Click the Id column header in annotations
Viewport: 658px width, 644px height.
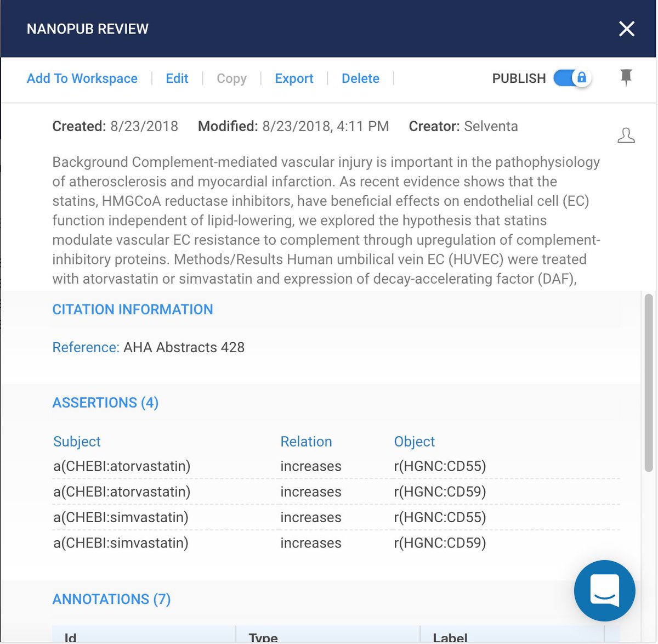click(x=70, y=638)
